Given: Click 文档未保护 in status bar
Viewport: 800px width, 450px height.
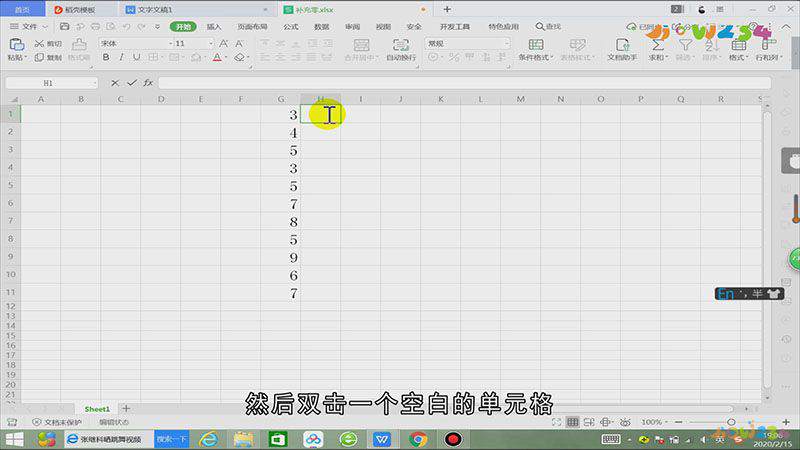Looking at the screenshot, I should 57,422.
